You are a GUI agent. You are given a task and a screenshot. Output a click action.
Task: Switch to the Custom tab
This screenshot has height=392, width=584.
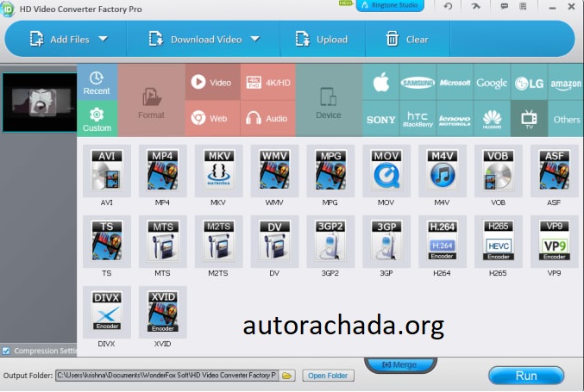pyautogui.click(x=97, y=119)
